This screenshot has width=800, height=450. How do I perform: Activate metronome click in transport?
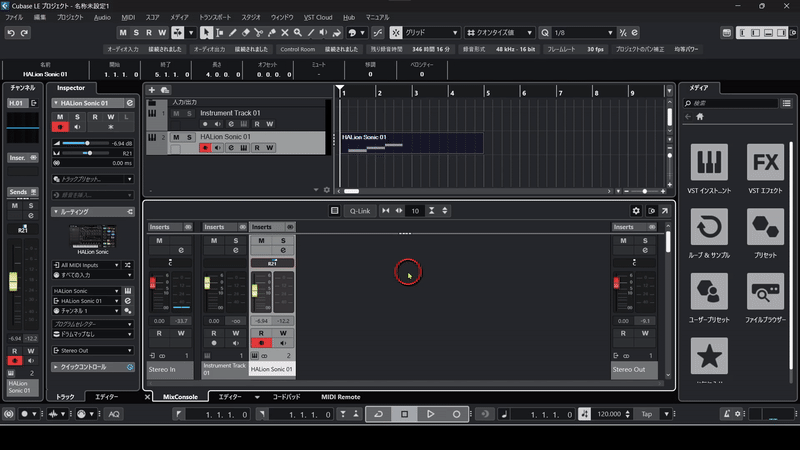coord(727,414)
